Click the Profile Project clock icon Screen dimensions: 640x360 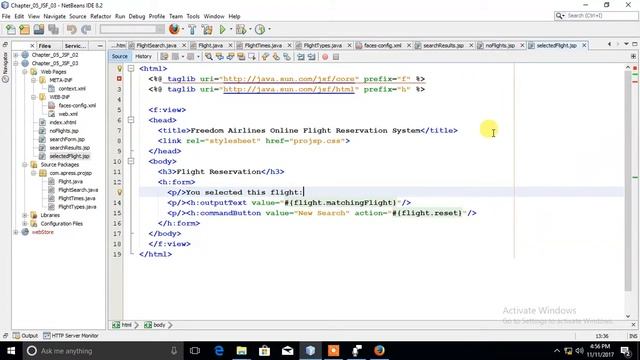[260, 29]
